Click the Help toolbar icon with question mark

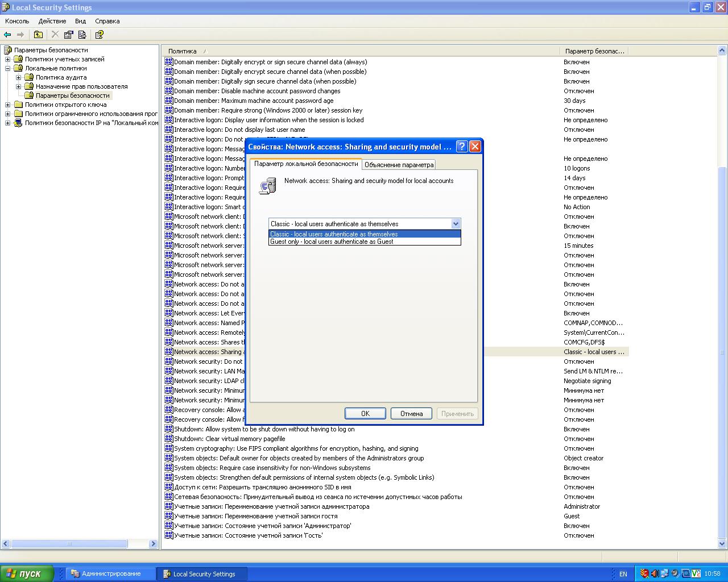[99, 35]
